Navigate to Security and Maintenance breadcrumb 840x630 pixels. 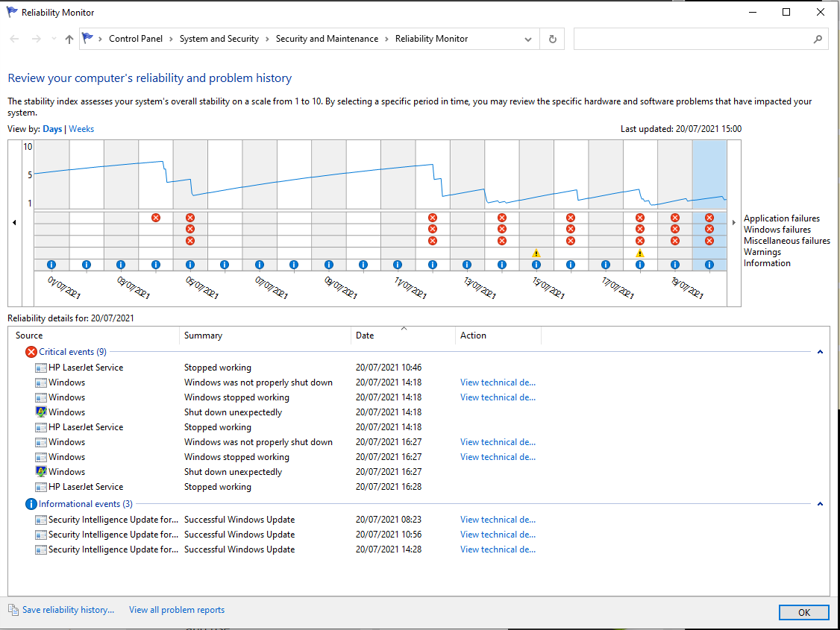pyautogui.click(x=327, y=39)
